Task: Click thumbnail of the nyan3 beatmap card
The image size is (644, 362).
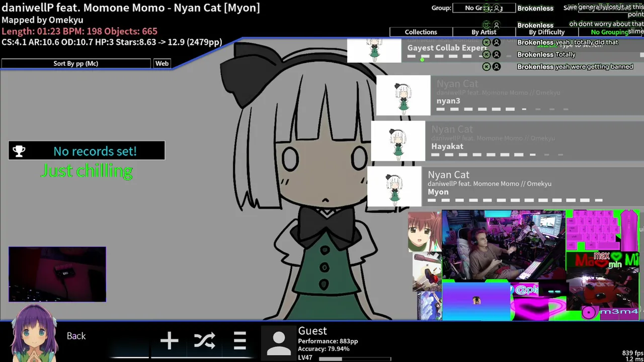Action: (x=404, y=96)
